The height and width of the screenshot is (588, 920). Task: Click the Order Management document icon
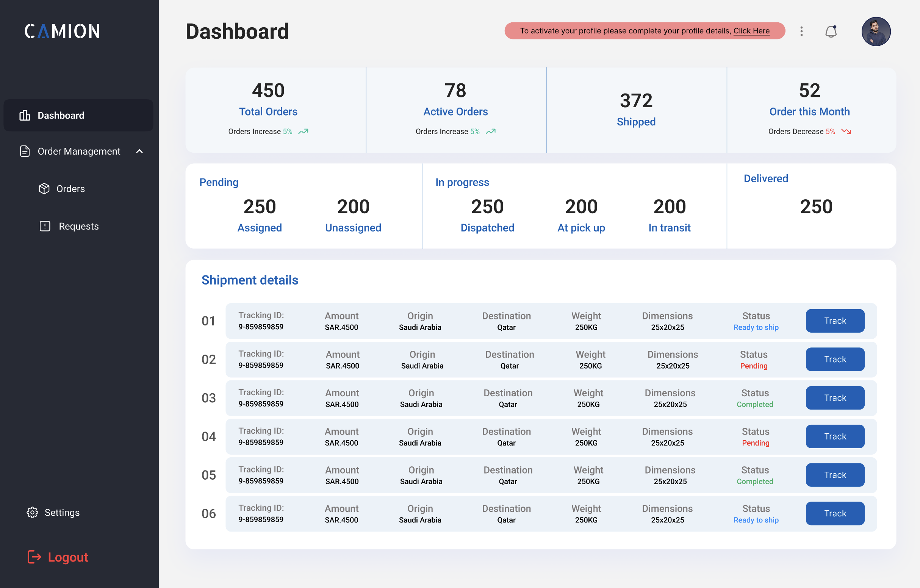click(x=25, y=151)
